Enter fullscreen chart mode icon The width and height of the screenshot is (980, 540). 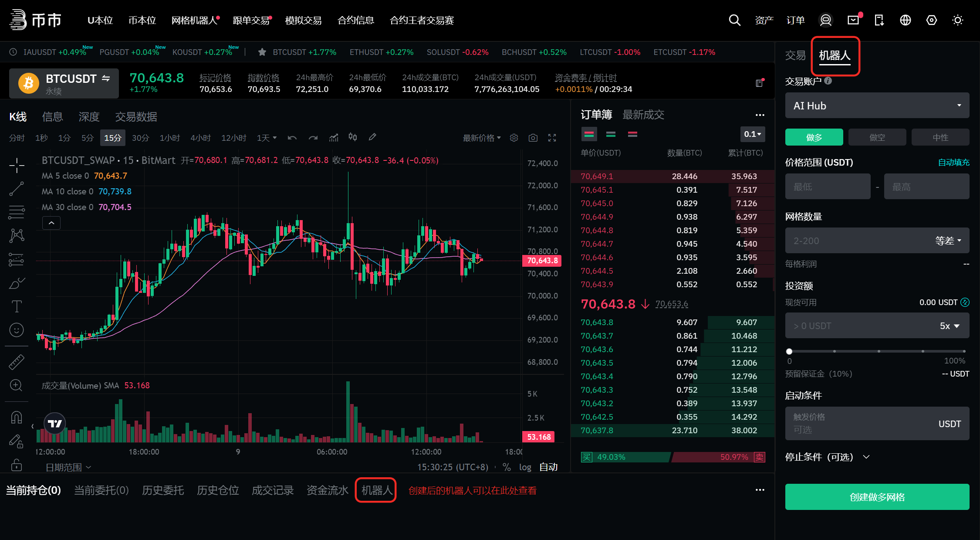tap(552, 138)
